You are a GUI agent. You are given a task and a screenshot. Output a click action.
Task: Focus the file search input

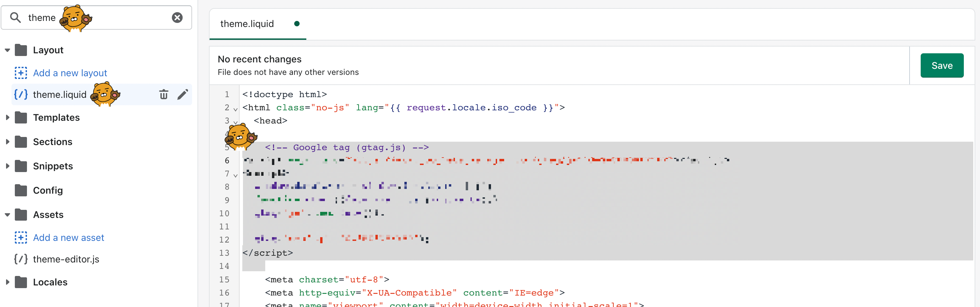tap(97, 18)
